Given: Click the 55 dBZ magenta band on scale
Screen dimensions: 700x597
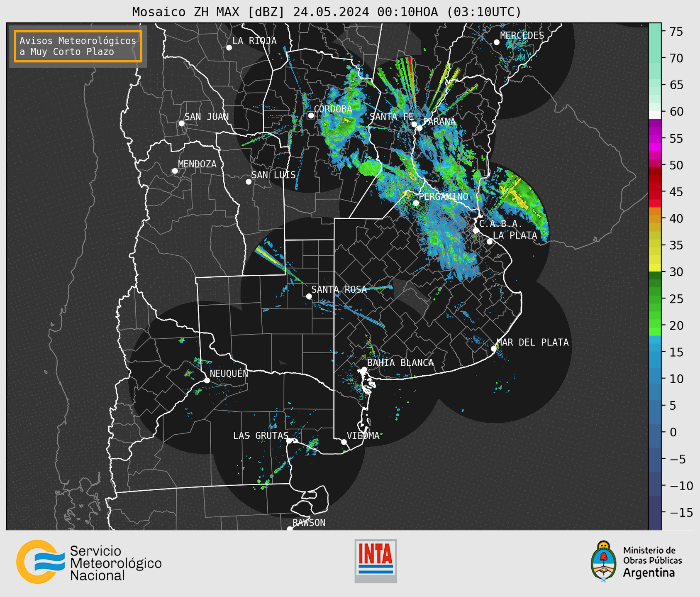Looking at the screenshot, I should pyautogui.click(x=655, y=138).
